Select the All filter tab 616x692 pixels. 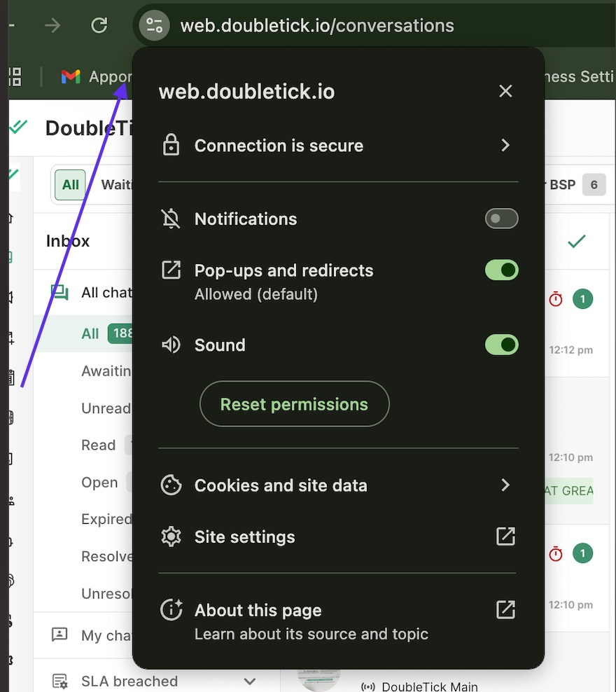pos(70,185)
